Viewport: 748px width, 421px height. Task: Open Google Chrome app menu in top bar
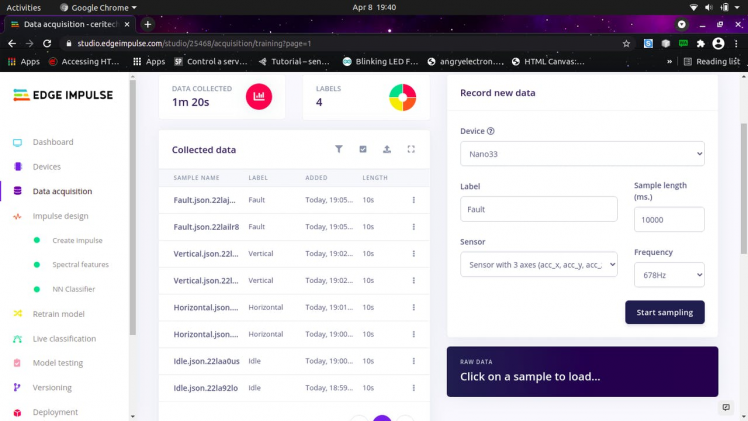click(x=98, y=8)
